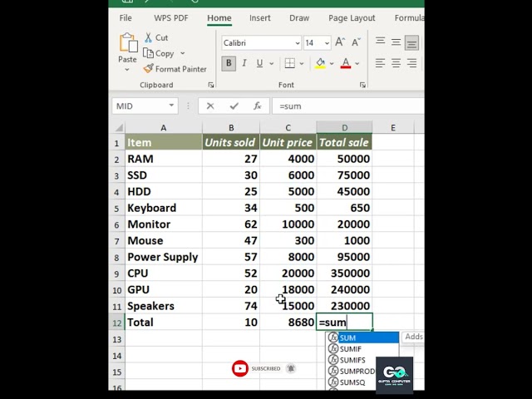
Task: Increase font size with the large A icon
Action: click(340, 42)
